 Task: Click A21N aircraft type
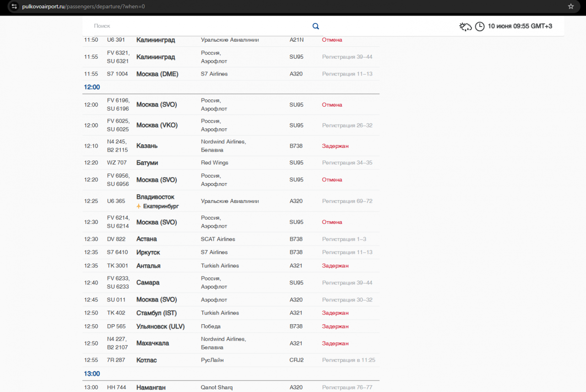tap(297, 40)
